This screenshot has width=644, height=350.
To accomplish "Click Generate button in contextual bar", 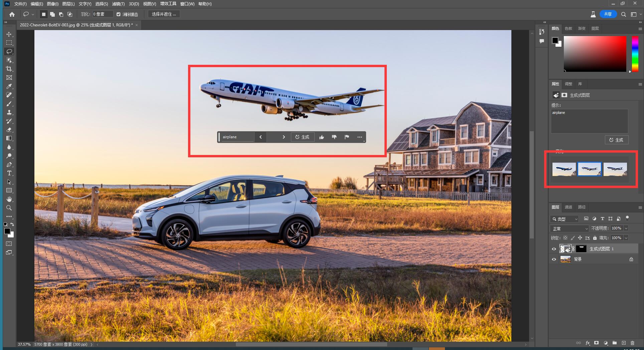I will [x=302, y=137].
